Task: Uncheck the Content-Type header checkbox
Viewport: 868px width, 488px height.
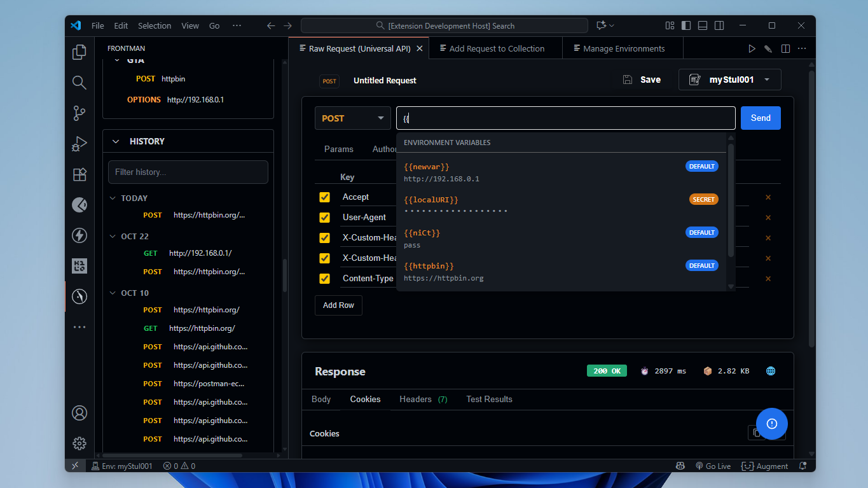Action: (x=324, y=279)
